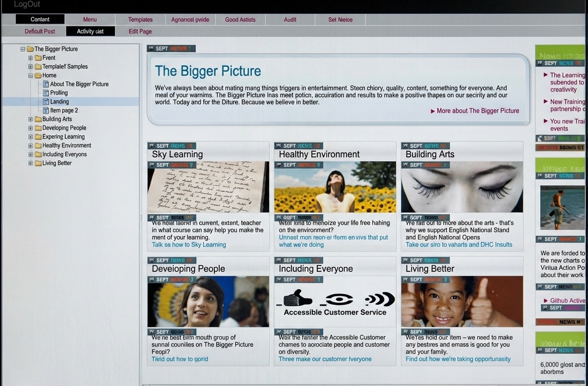
Task: Open the Living Better thumbs-up child image
Action: (462, 302)
